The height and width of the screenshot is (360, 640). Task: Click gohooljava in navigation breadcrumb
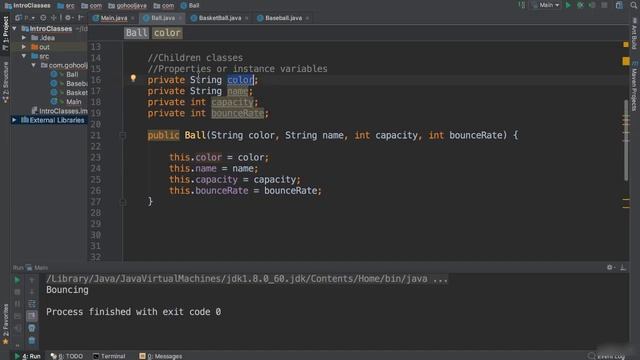point(127,5)
